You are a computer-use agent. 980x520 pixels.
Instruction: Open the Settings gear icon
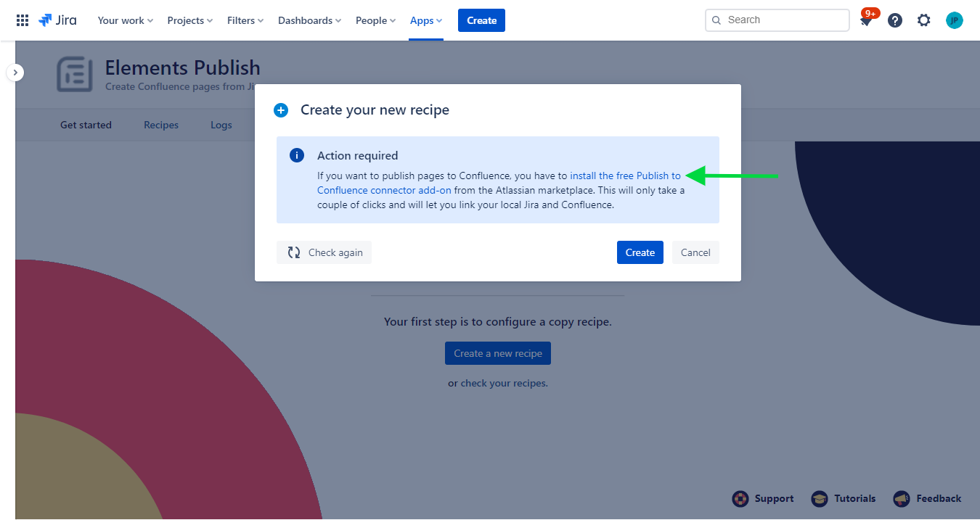[923, 20]
